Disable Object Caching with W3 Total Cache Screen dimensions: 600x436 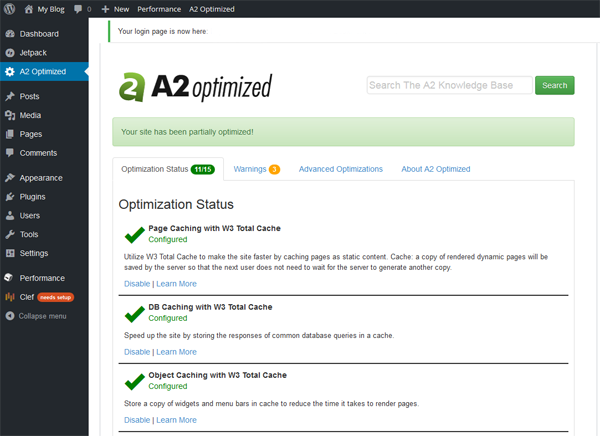(137, 420)
